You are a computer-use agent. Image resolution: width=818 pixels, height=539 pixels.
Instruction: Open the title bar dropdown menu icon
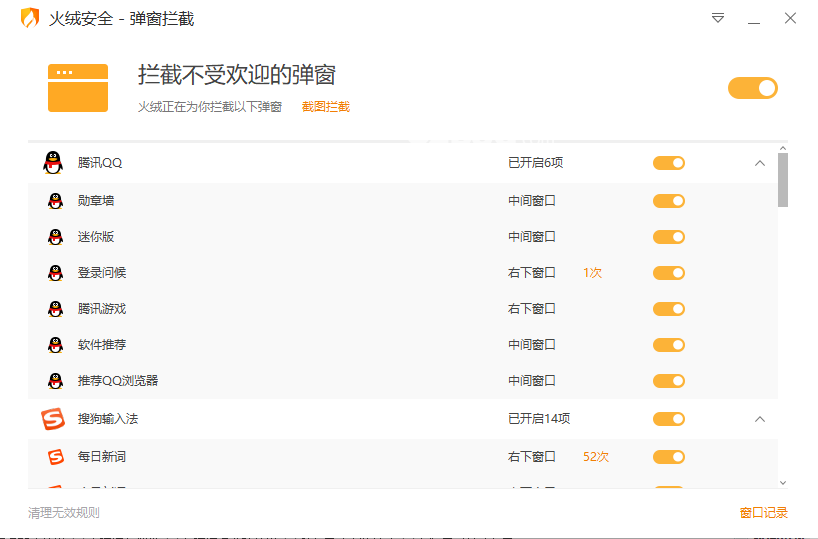point(718,18)
